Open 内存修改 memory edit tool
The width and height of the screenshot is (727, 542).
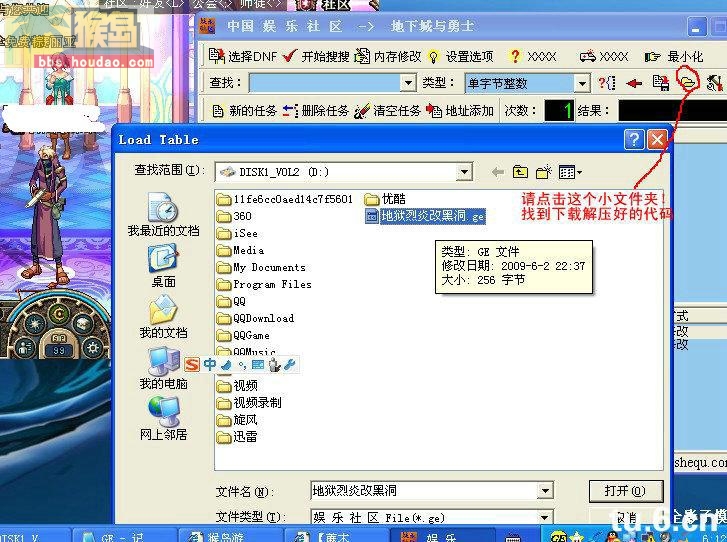388,56
